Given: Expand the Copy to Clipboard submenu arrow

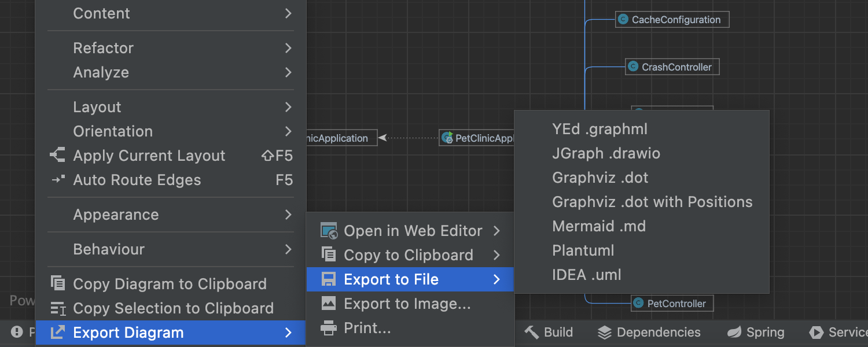Looking at the screenshot, I should (x=496, y=255).
